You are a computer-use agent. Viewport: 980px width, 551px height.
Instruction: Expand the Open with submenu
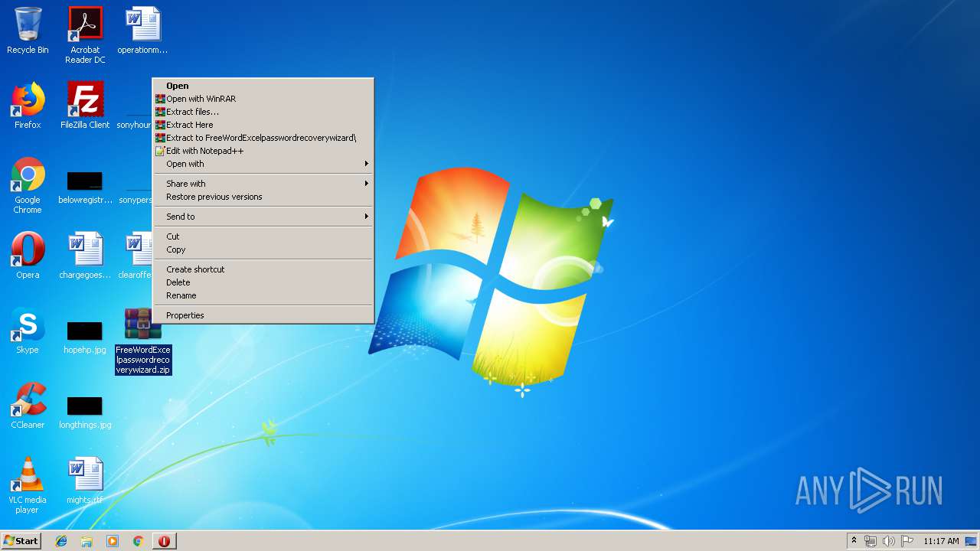[x=263, y=164]
